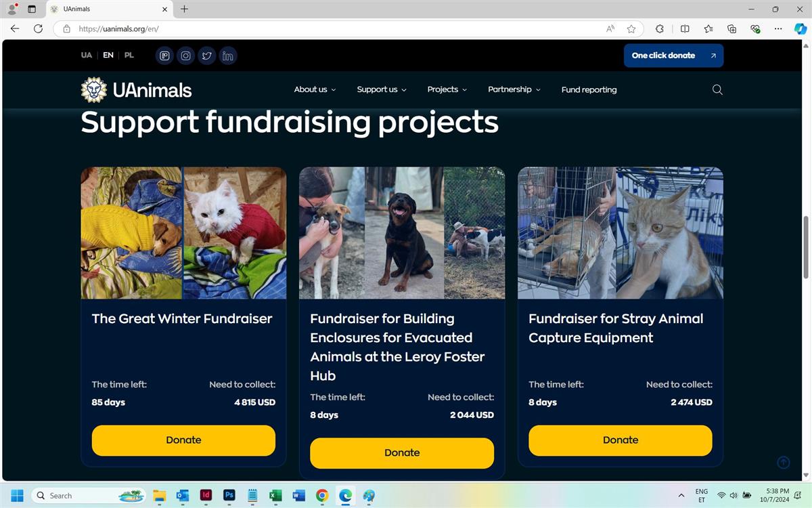Add page to favorites star icon
The width and height of the screenshot is (812, 508).
631,29
